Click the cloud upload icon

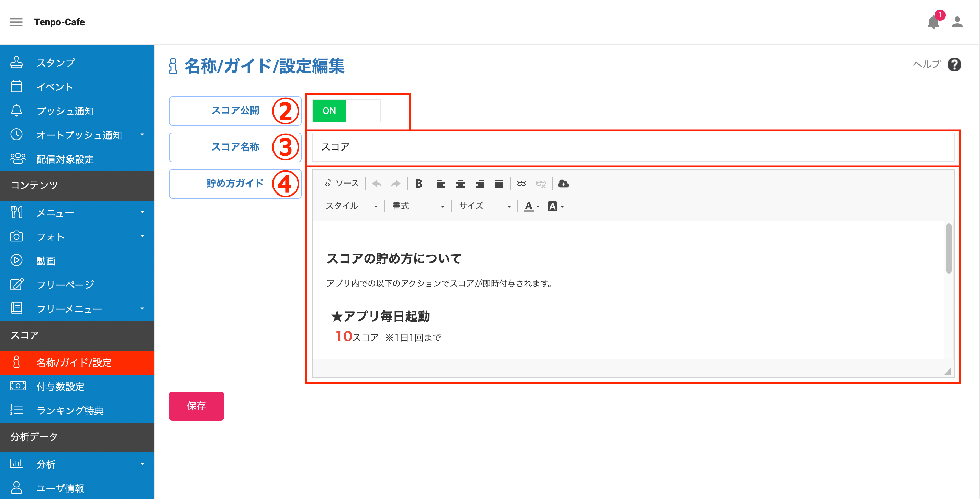click(564, 184)
